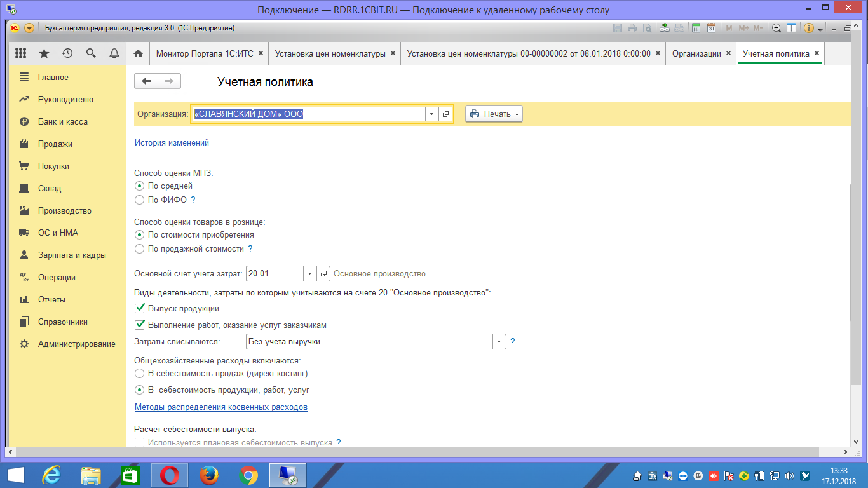Click the volume speaker tray icon
Screen dimensions: 868x488
789,475
